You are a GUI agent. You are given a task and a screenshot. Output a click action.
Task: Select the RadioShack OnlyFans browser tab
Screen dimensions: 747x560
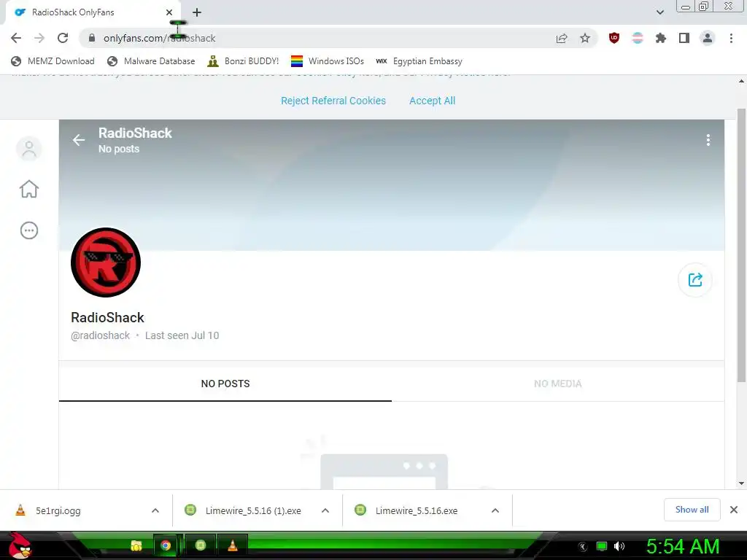[x=92, y=12]
